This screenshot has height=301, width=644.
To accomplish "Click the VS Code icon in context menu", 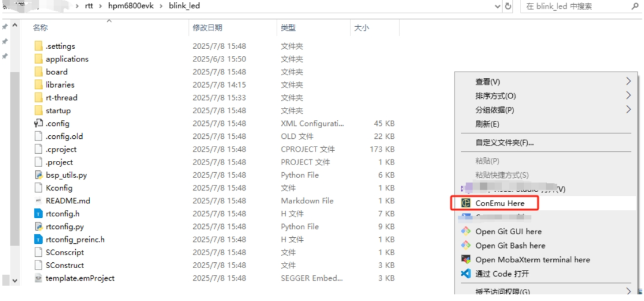I will click(x=465, y=274).
